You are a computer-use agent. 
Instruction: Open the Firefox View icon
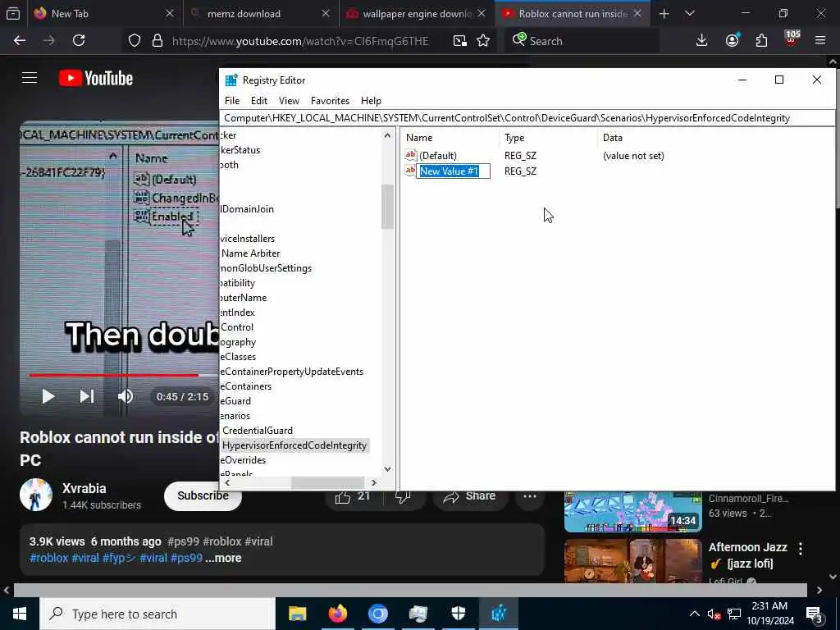click(x=13, y=14)
